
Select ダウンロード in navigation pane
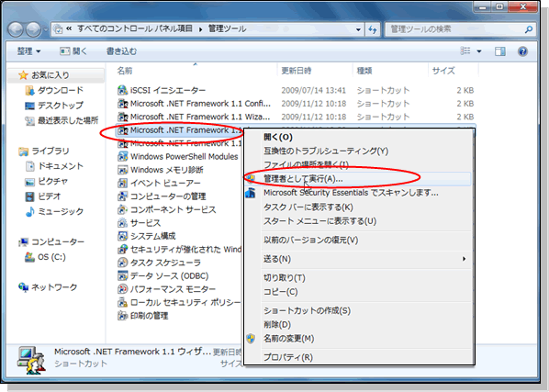(61, 90)
